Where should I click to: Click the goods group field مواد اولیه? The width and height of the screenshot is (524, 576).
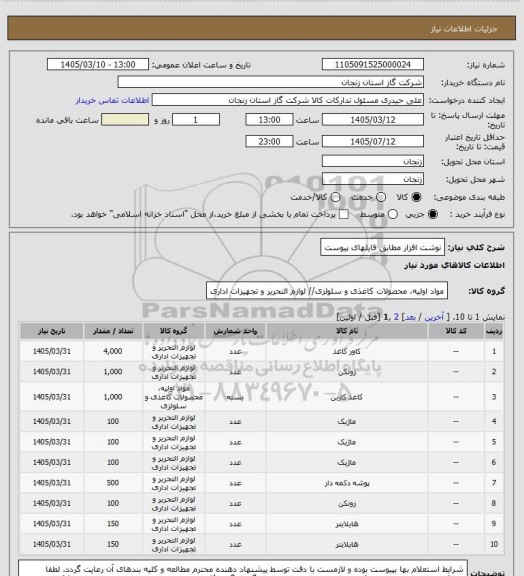tap(327, 291)
